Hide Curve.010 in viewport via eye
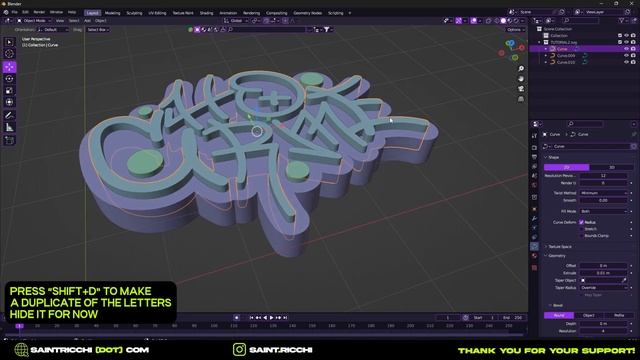 click(x=627, y=62)
